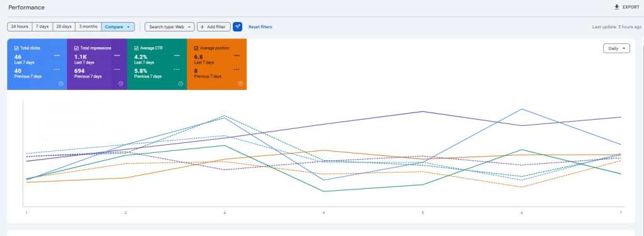Click the EXPORT text button
The width and height of the screenshot is (644, 236).
point(631,7)
